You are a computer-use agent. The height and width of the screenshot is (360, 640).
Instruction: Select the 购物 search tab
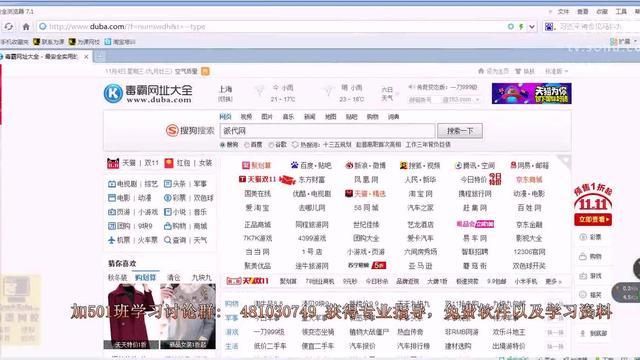pos(372,117)
